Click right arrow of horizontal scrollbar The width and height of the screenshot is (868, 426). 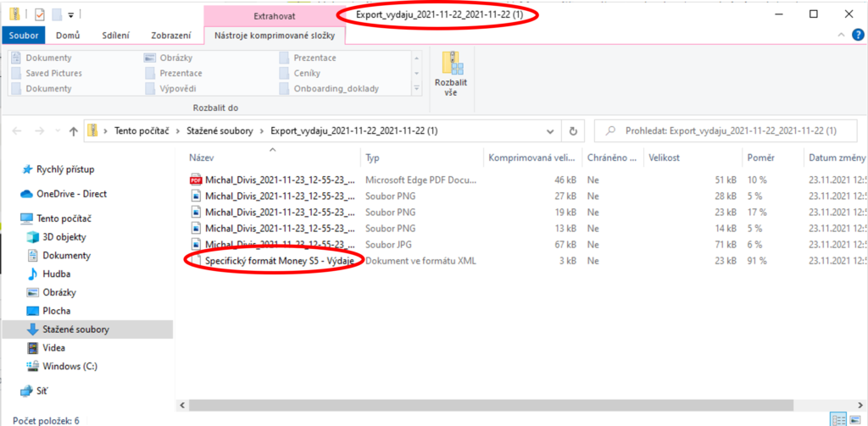tap(861, 405)
